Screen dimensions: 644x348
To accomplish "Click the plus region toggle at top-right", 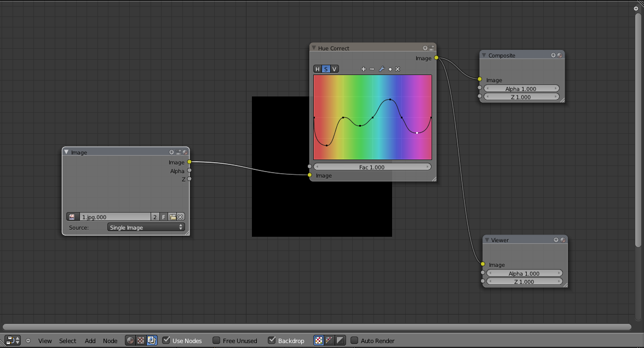I will pyautogui.click(x=636, y=8).
